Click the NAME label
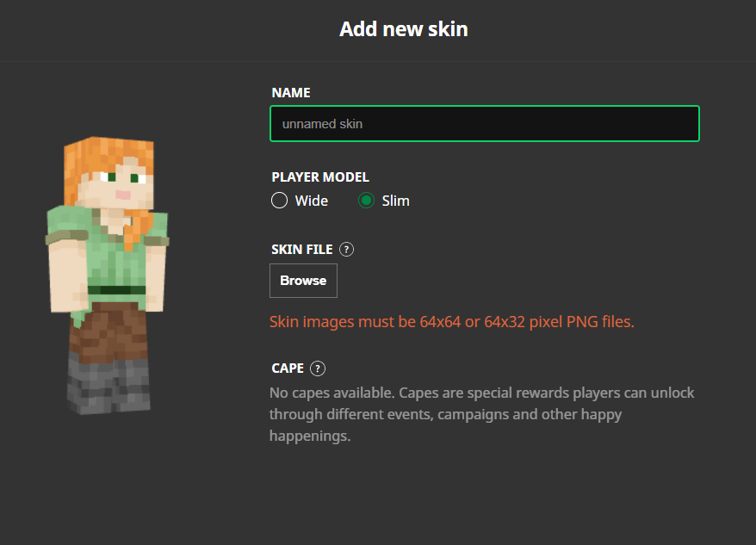This screenshot has width=756, height=545. click(291, 93)
